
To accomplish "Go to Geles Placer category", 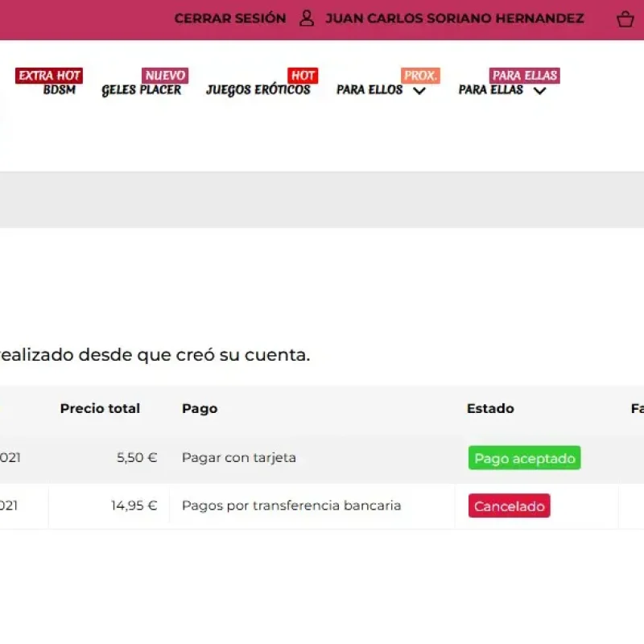I will point(142,90).
